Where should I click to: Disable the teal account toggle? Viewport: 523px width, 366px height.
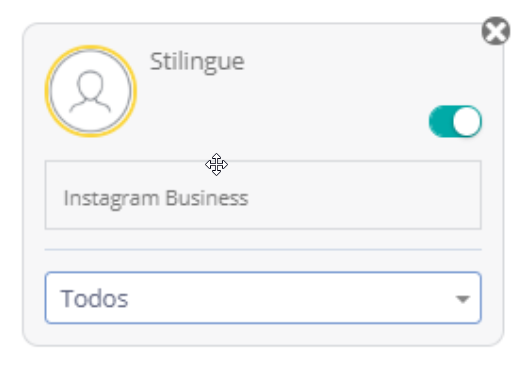(455, 121)
